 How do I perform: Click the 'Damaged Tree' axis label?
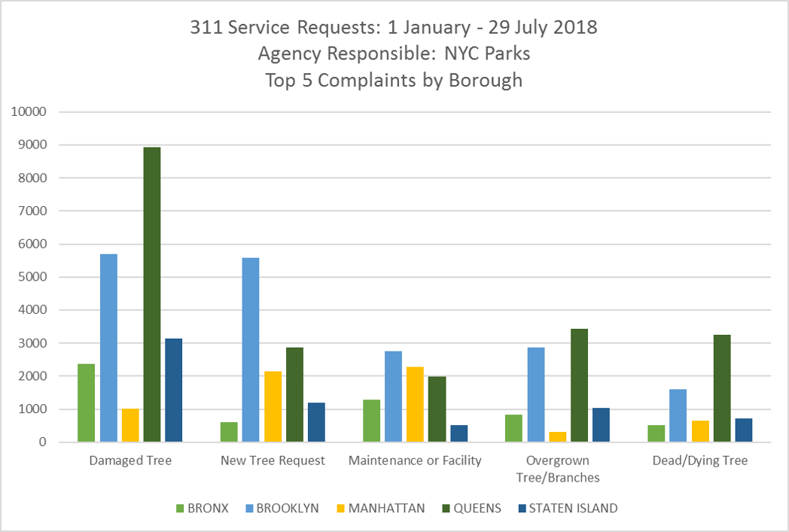point(130,461)
